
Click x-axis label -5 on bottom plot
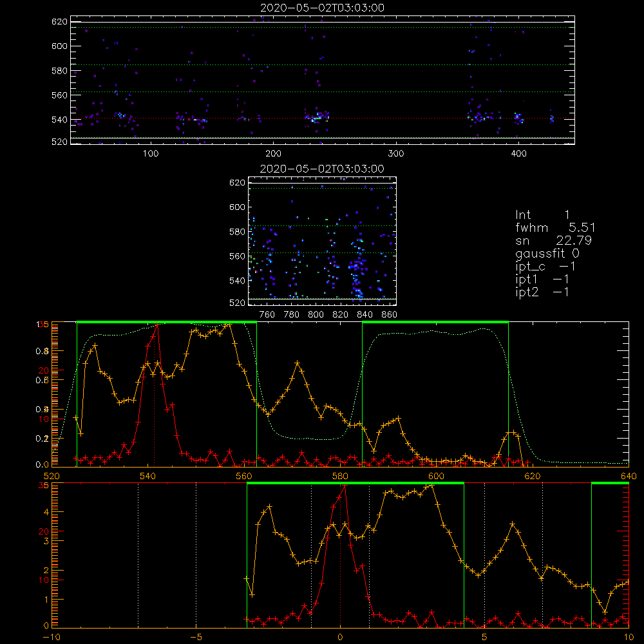196,637
